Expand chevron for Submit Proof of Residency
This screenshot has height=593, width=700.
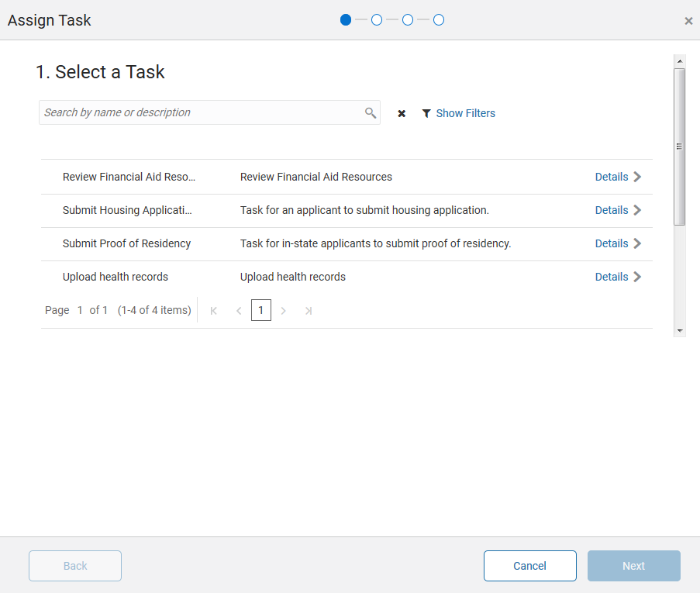coord(638,243)
